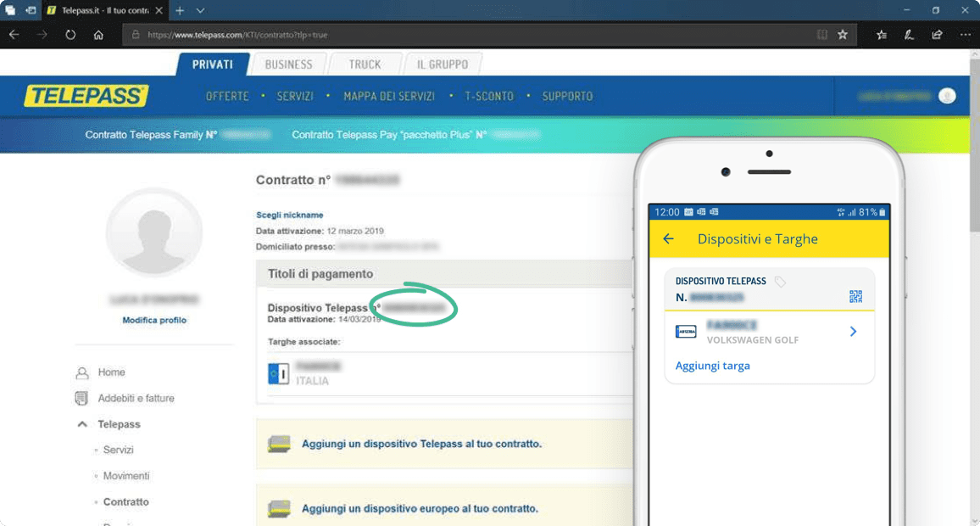The height and width of the screenshot is (526, 980).
Task: Click the Scegli nickname link
Action: click(289, 215)
